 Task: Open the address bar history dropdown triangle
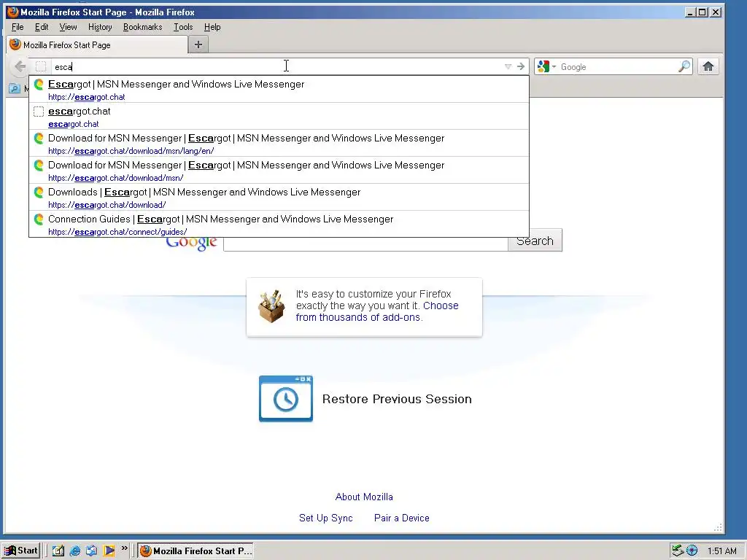point(508,66)
